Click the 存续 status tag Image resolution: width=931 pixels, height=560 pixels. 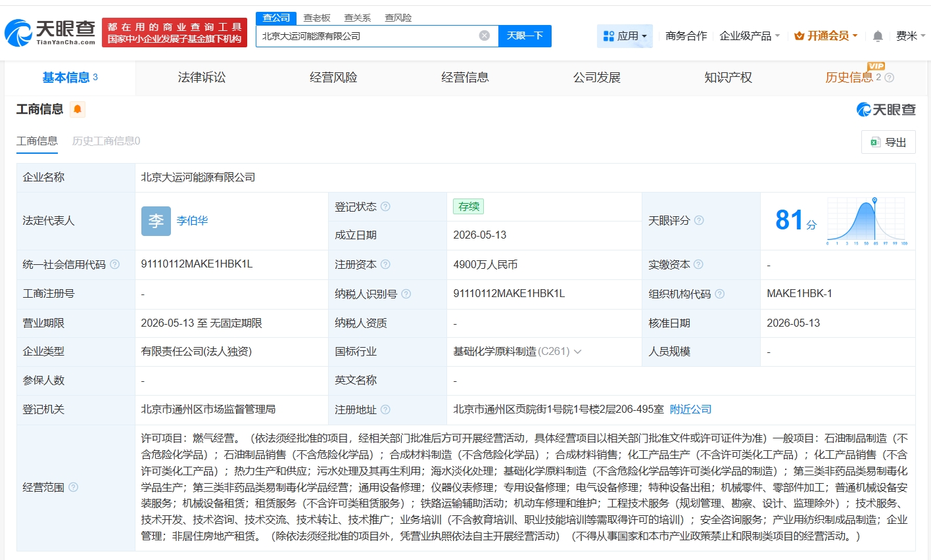468,206
